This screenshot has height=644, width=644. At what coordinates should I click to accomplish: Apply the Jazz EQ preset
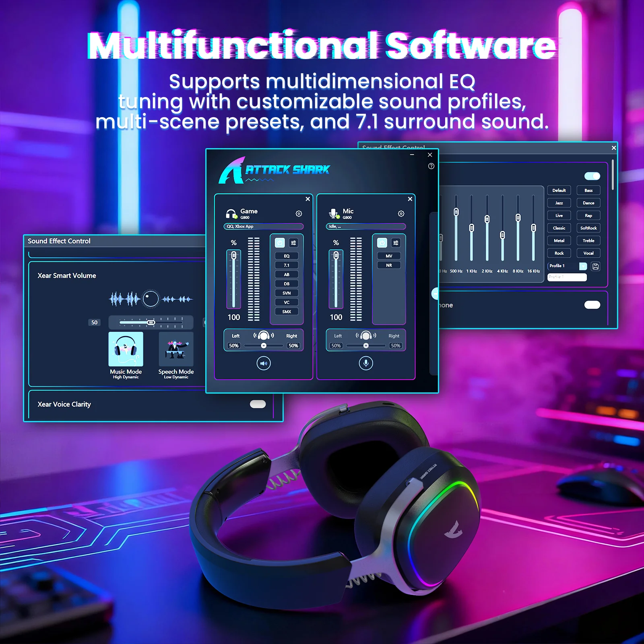[x=559, y=202]
